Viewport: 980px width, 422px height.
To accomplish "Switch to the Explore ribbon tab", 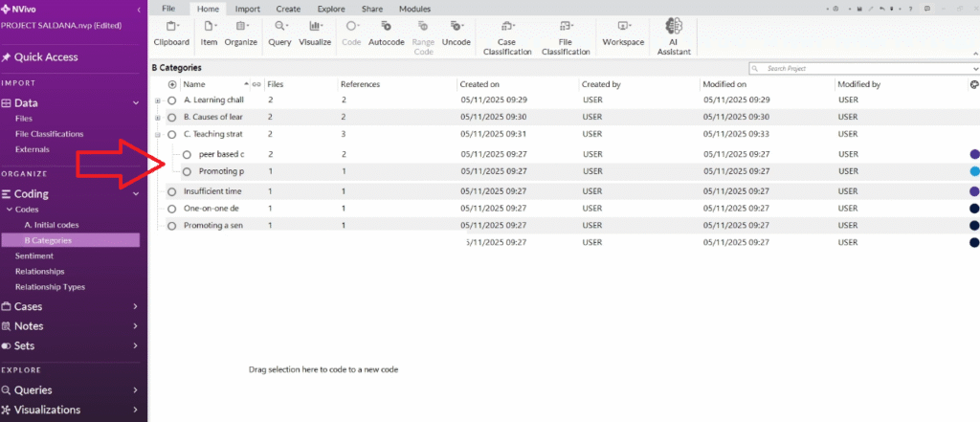I will 329,9.
